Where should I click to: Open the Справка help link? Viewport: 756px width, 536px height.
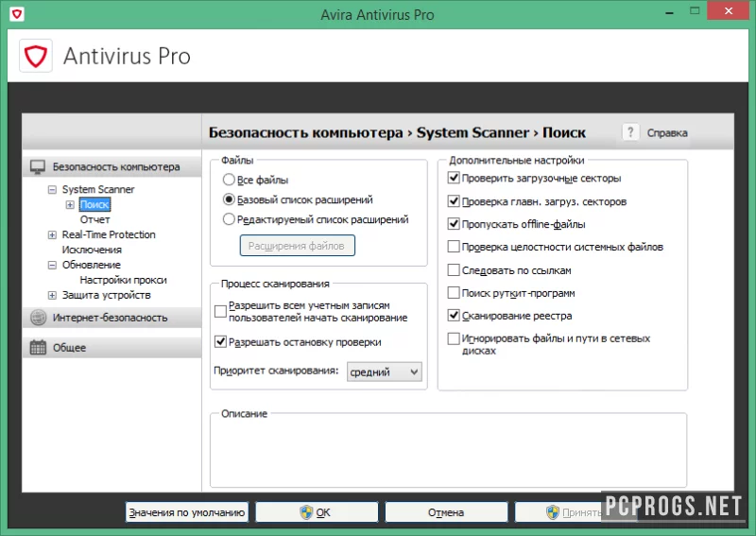click(667, 133)
